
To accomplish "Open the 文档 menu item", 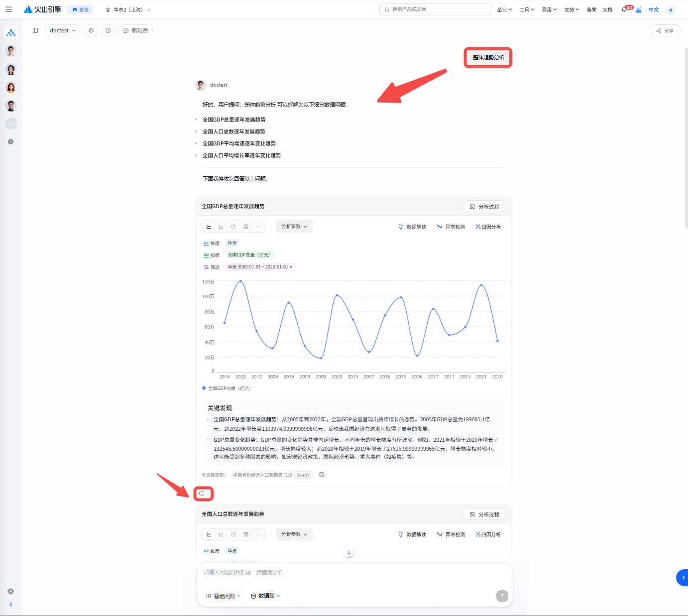I will (607, 9).
